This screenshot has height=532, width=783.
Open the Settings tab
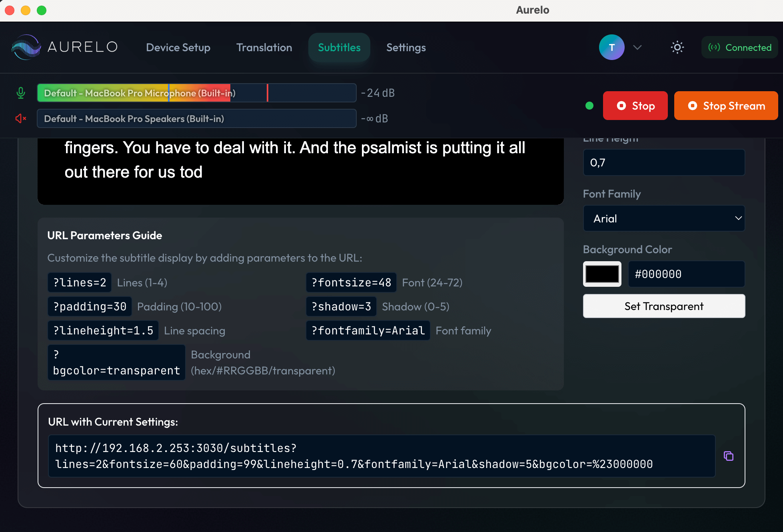(x=405, y=47)
